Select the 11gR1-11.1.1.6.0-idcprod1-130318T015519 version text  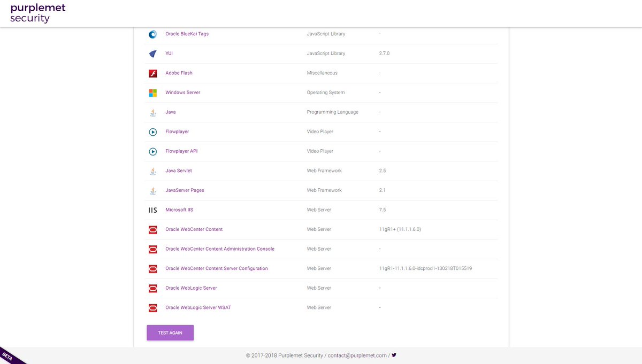(425, 268)
